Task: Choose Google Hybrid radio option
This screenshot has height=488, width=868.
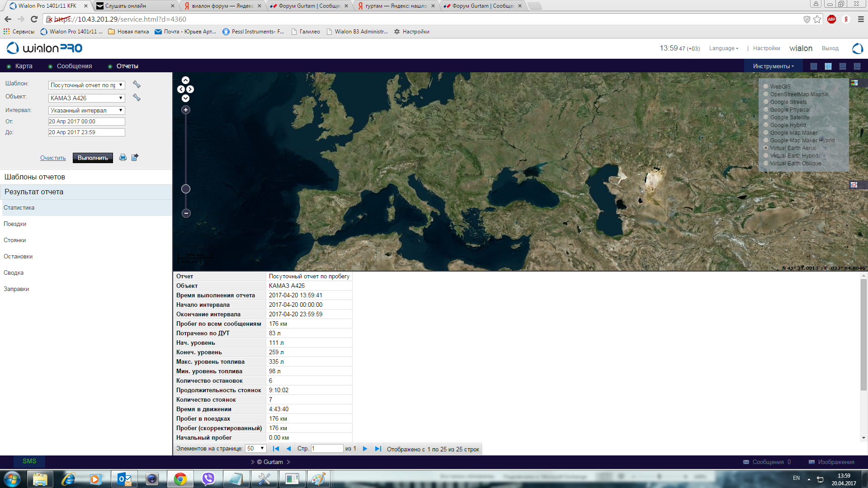Action: [x=766, y=125]
